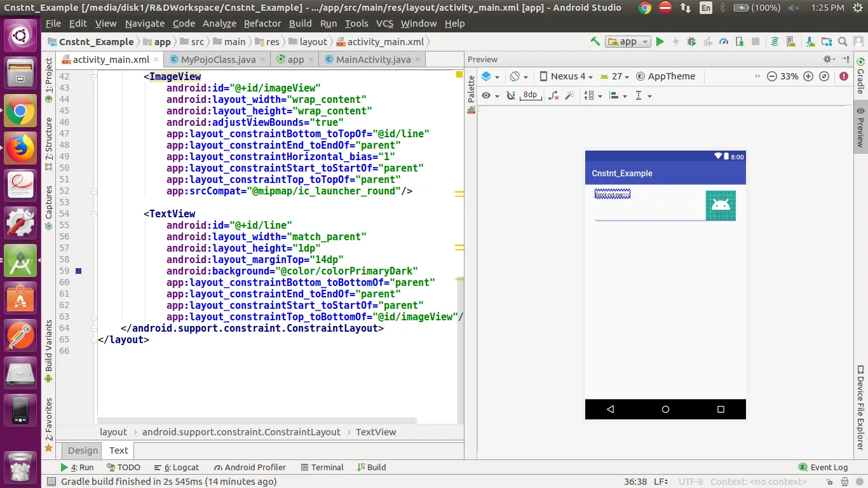This screenshot has width=868, height=488.
Task: Switch editor to Design mode
Action: [83, 451]
